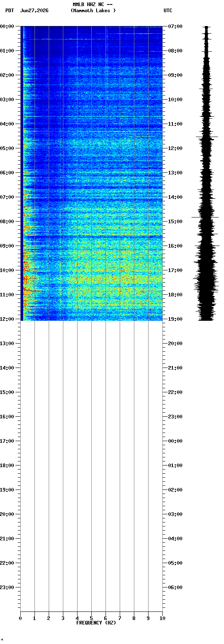Click the 'PDT' timezone label
Viewport: 224px width, 644px height.
(x=9, y=11)
